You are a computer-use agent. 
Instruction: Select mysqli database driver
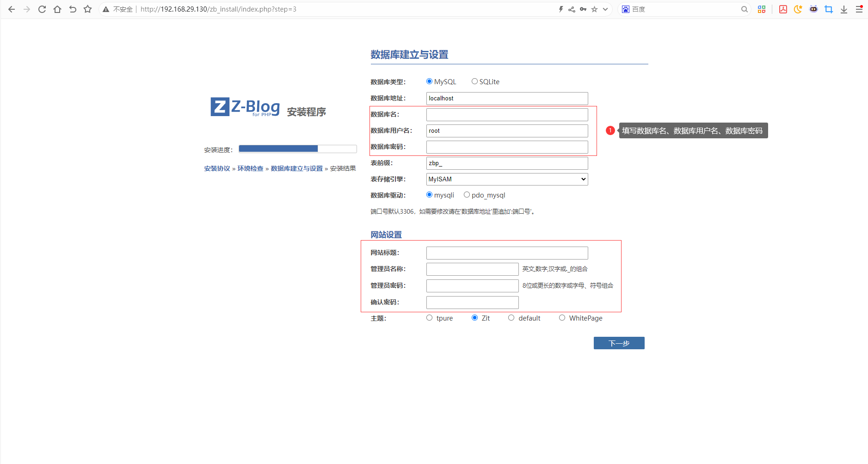(x=429, y=195)
